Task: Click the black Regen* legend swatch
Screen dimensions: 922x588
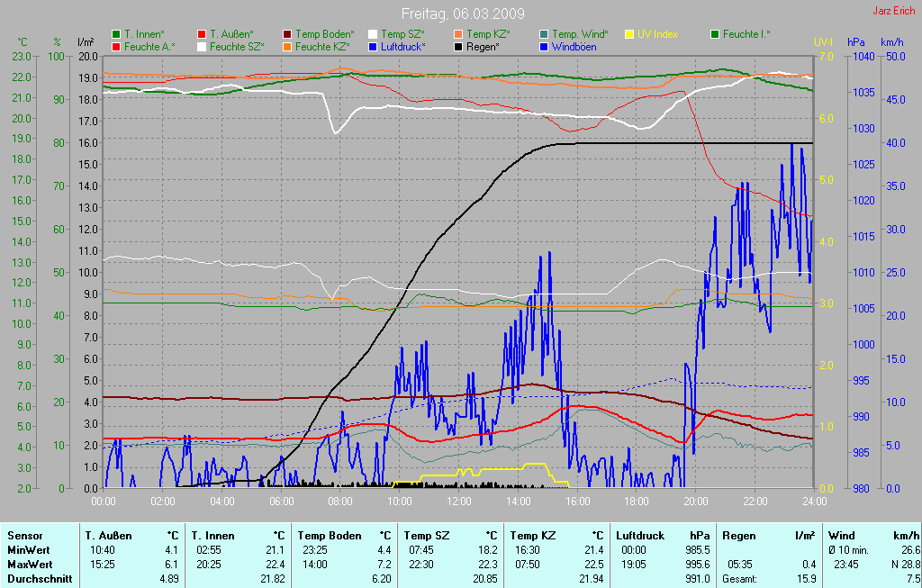Action: click(458, 47)
